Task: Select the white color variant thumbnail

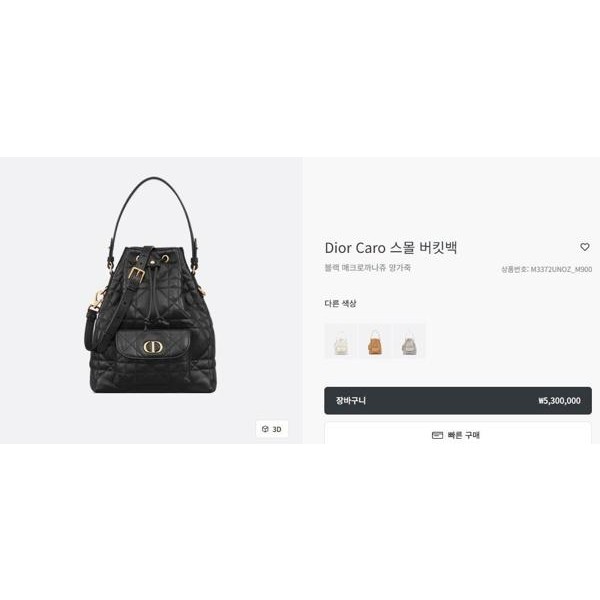Action: click(x=340, y=341)
